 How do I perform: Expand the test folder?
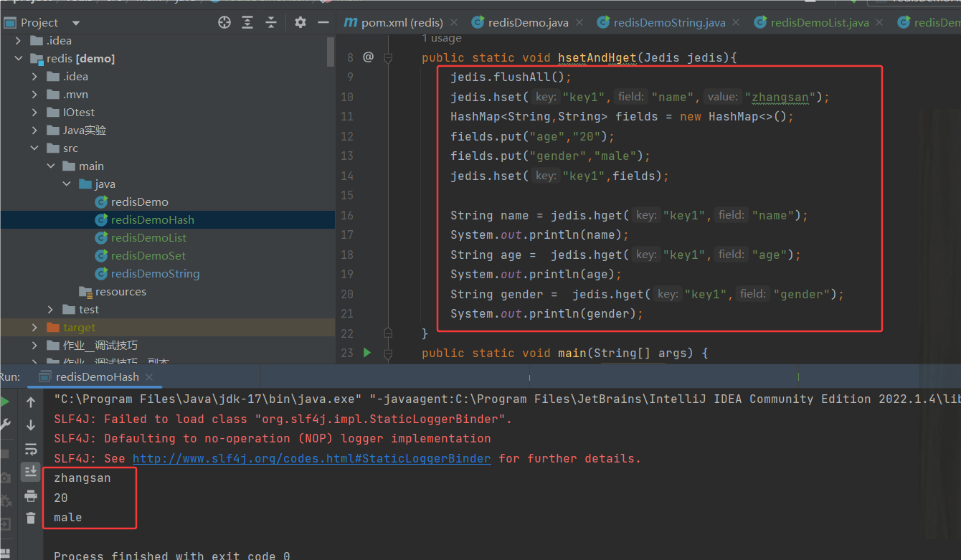tap(51, 310)
